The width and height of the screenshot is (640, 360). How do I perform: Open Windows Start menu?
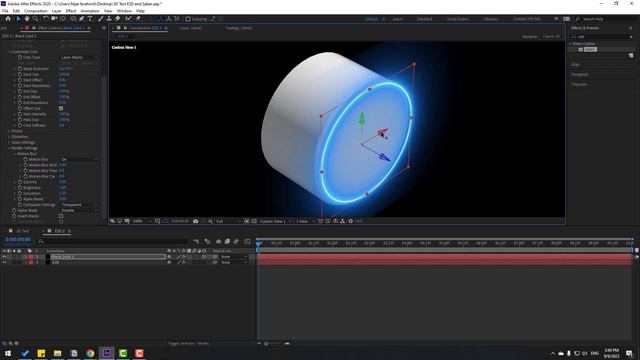8,353
